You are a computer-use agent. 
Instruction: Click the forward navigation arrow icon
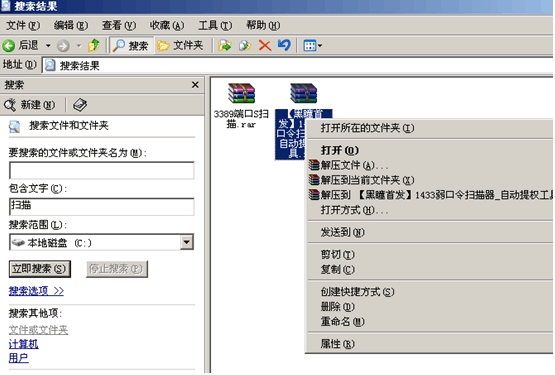(63, 46)
